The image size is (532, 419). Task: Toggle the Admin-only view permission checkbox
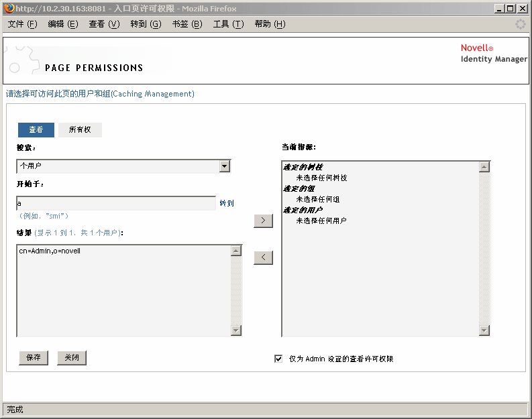[278, 359]
